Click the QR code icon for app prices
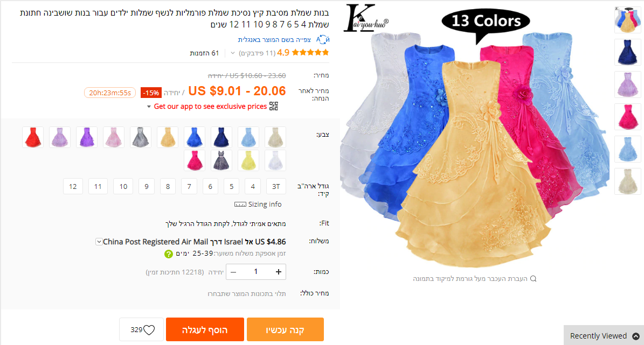The height and width of the screenshot is (345, 644). coord(274,106)
